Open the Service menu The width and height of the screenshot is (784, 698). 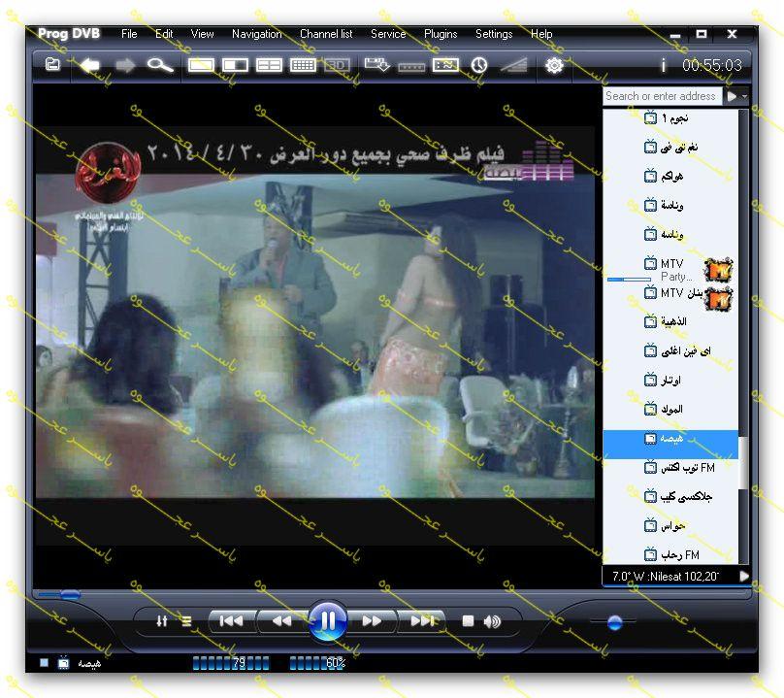coord(388,34)
